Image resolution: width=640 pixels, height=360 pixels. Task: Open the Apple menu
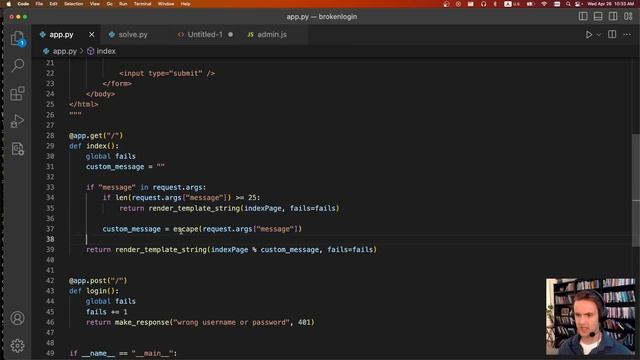[x=9, y=4]
